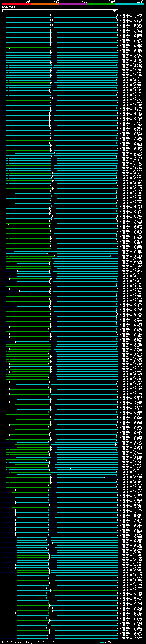This screenshot has width=146, height=644.
Task: Select label UniRef100_A7J2I1
Action: (131, 30)
